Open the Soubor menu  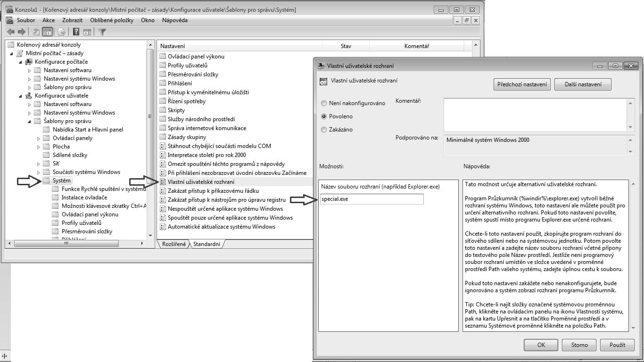26,20
